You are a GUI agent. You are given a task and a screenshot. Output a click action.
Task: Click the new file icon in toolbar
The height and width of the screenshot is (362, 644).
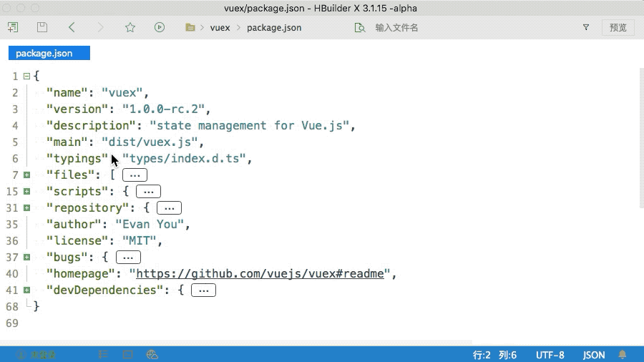13,27
